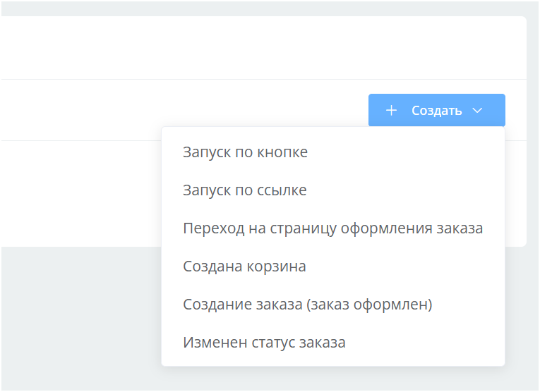The height and width of the screenshot is (392, 540).
Task: Close the Создать dropdown list via its arrow
Action: tap(477, 111)
